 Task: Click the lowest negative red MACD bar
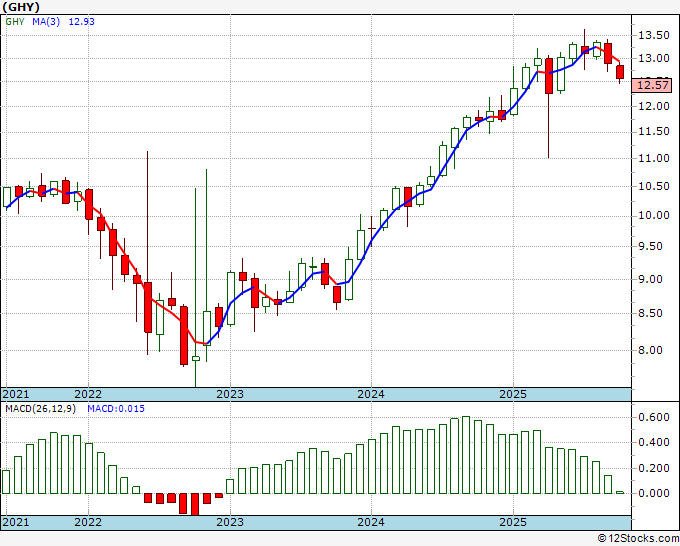tap(195, 504)
